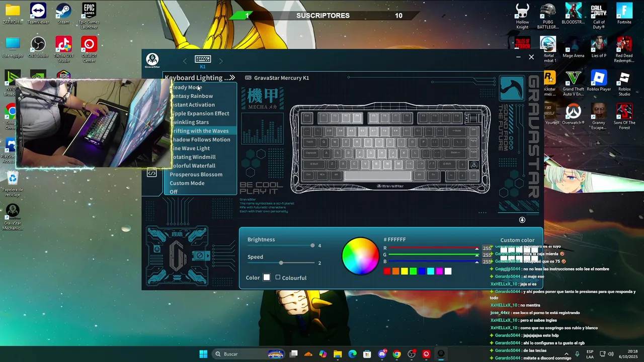
Task: Click the red R channel slider
Action: [x=434, y=248]
